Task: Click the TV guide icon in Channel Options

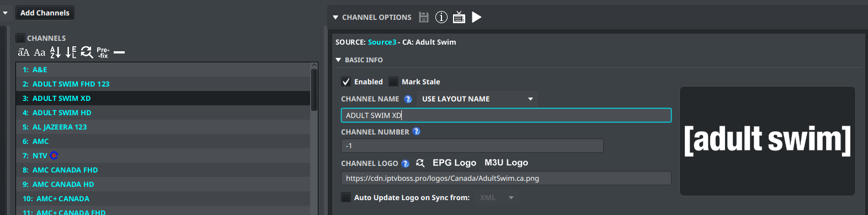Action: (459, 17)
